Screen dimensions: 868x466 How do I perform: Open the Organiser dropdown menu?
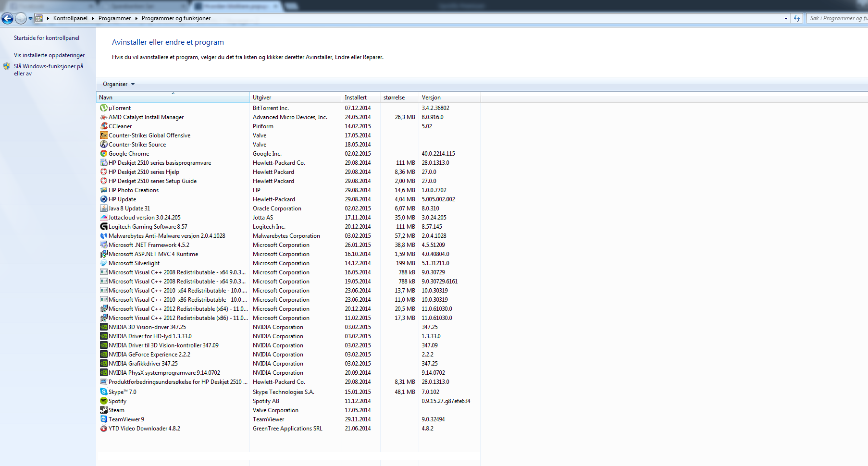118,84
